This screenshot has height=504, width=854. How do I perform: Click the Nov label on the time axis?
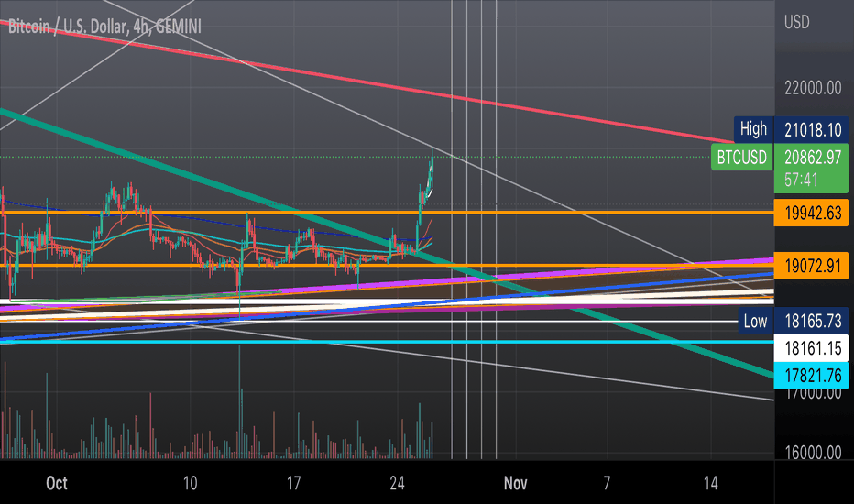pyautogui.click(x=515, y=483)
